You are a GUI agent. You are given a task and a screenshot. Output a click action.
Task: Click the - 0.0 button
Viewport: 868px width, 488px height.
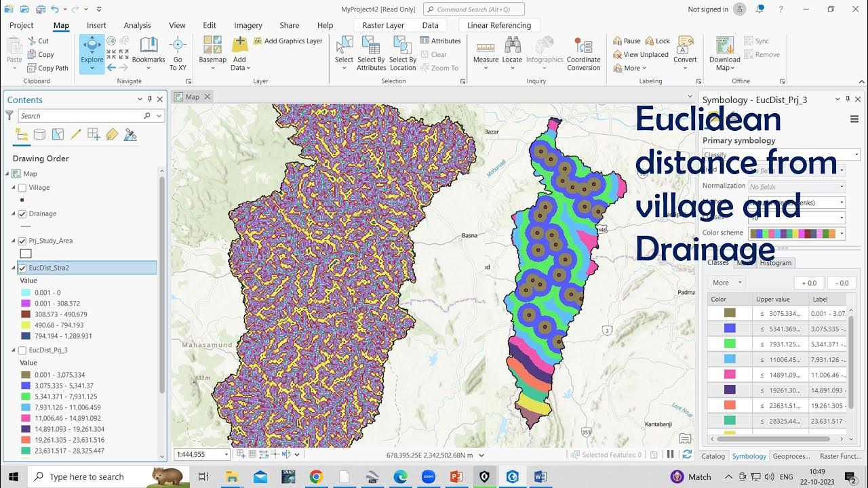click(842, 283)
